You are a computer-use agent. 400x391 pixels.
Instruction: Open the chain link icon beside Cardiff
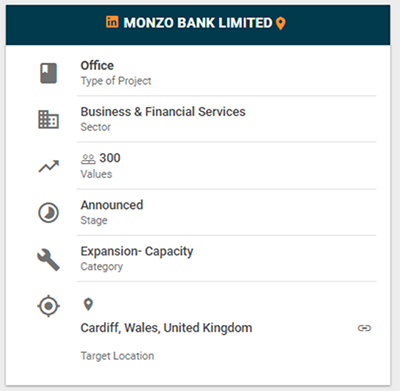click(x=364, y=328)
